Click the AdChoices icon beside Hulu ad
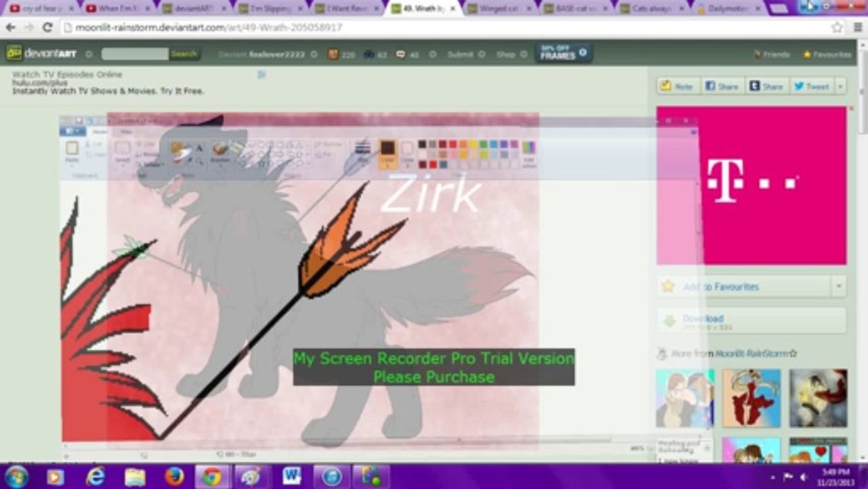868x489 pixels. (261, 75)
